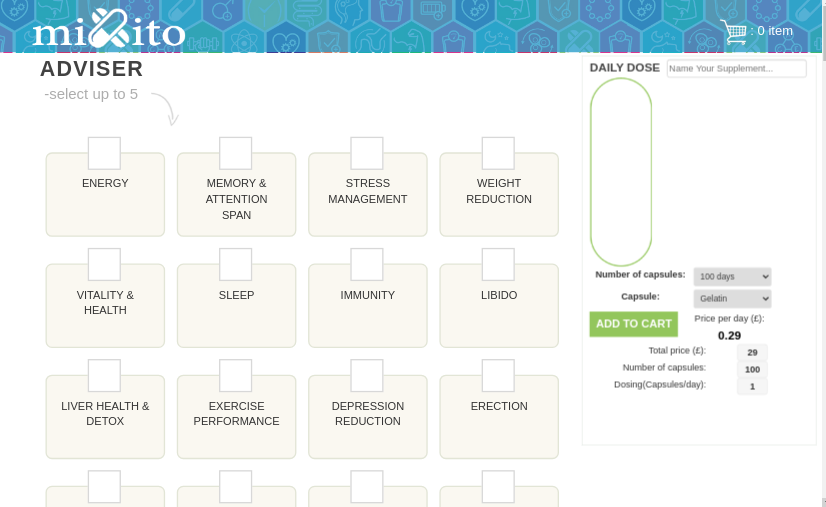This screenshot has width=826, height=507.
Task: Open the shopping cart icon
Action: [733, 32]
